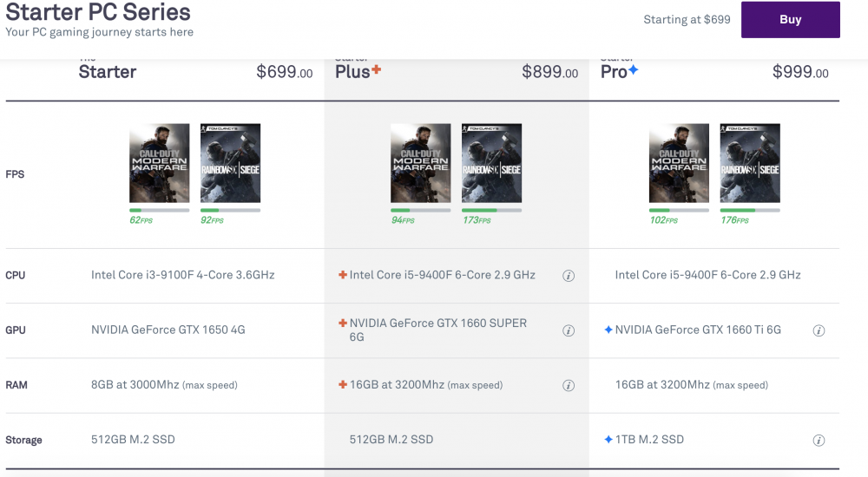Click blue star icon before GTX 1660 Ti

[x=608, y=330]
